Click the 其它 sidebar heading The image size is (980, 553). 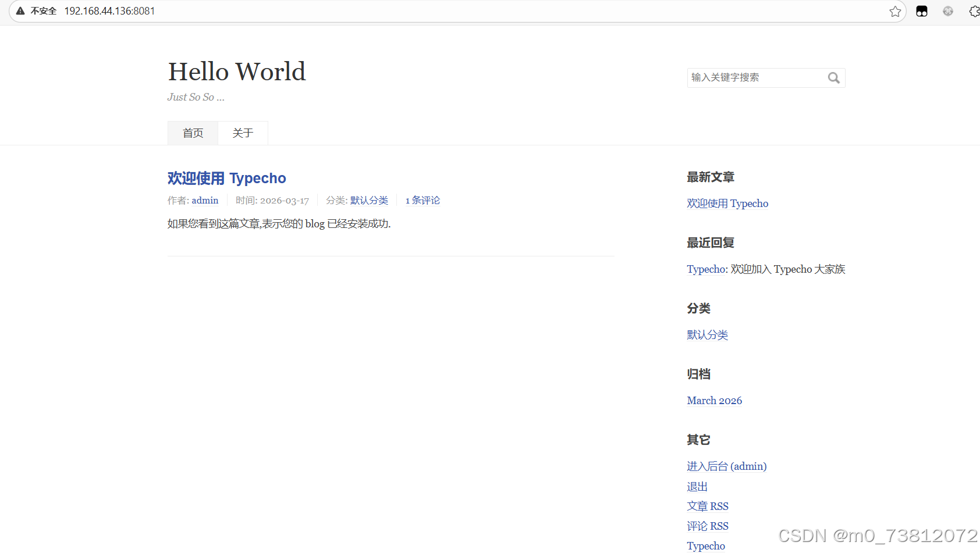coord(698,440)
